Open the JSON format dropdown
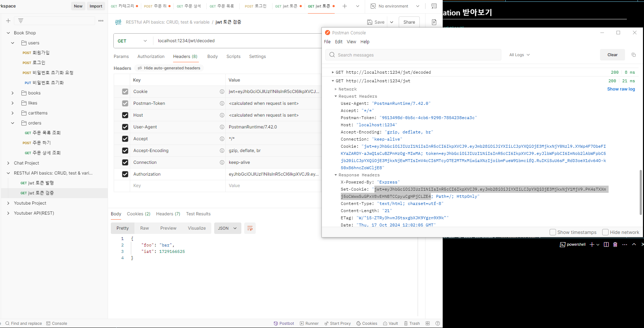Screen dimensions: 644x328 click(227, 228)
